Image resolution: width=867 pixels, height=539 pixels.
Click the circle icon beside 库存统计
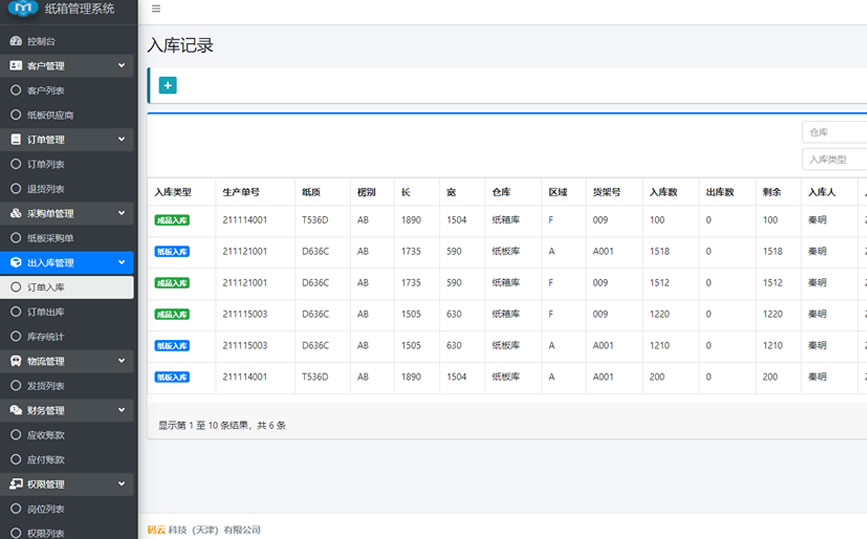(16, 336)
